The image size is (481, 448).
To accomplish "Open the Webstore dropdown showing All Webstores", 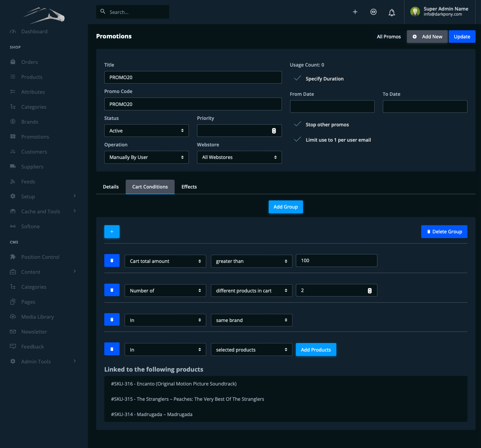I will pos(239,157).
